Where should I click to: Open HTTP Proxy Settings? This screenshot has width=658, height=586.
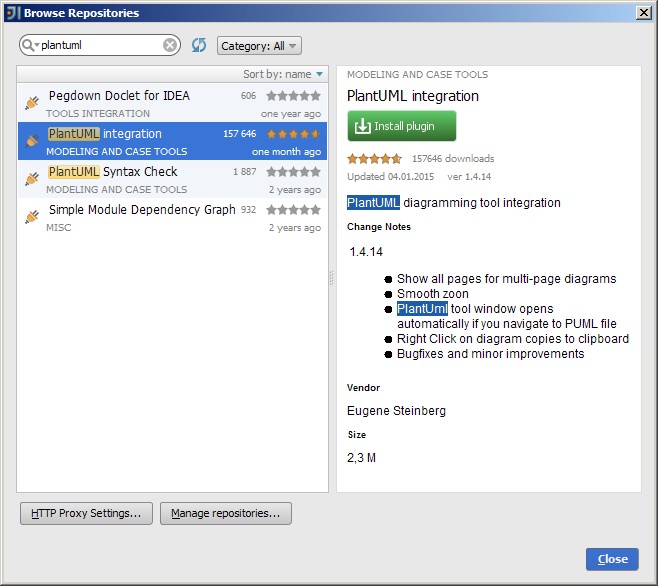coord(86,513)
